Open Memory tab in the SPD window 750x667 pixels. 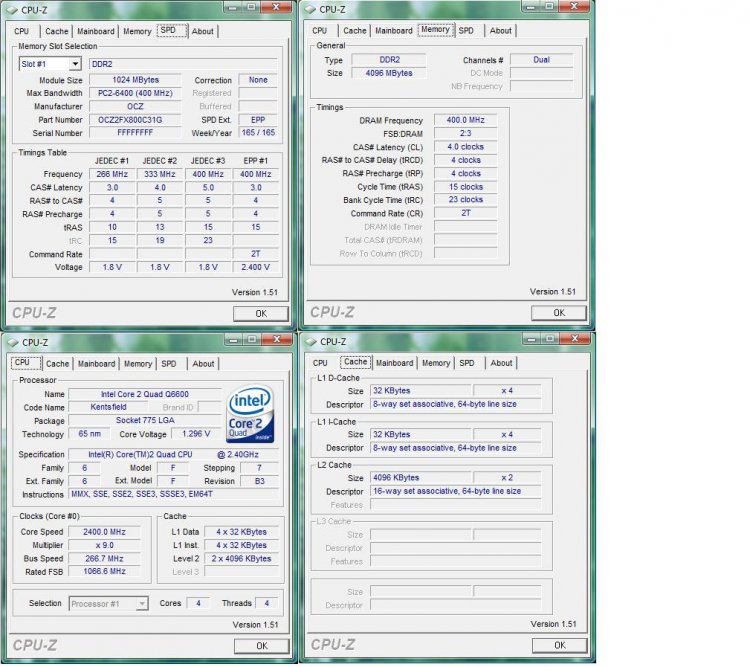137,31
